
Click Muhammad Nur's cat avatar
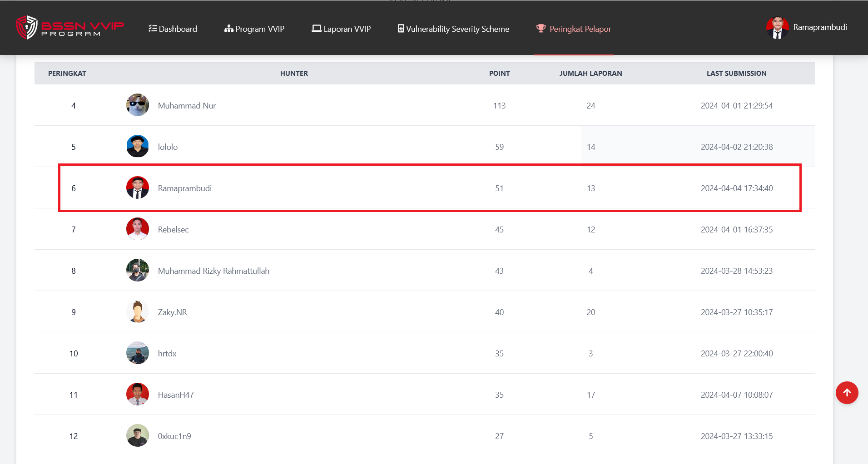137,105
